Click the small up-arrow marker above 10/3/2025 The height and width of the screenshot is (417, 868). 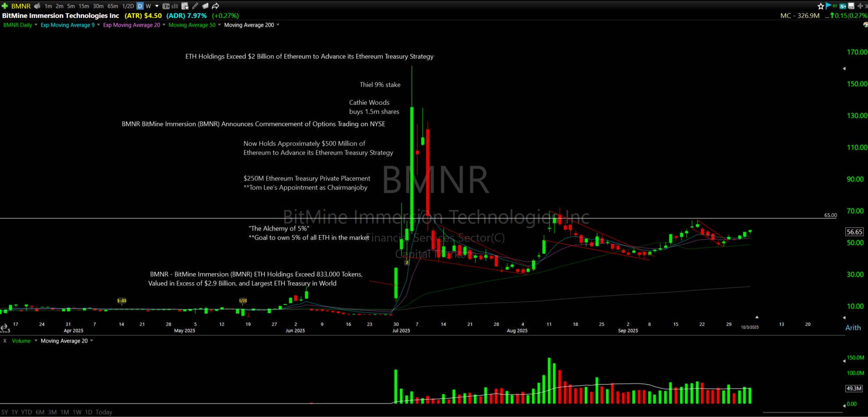[x=757, y=317]
